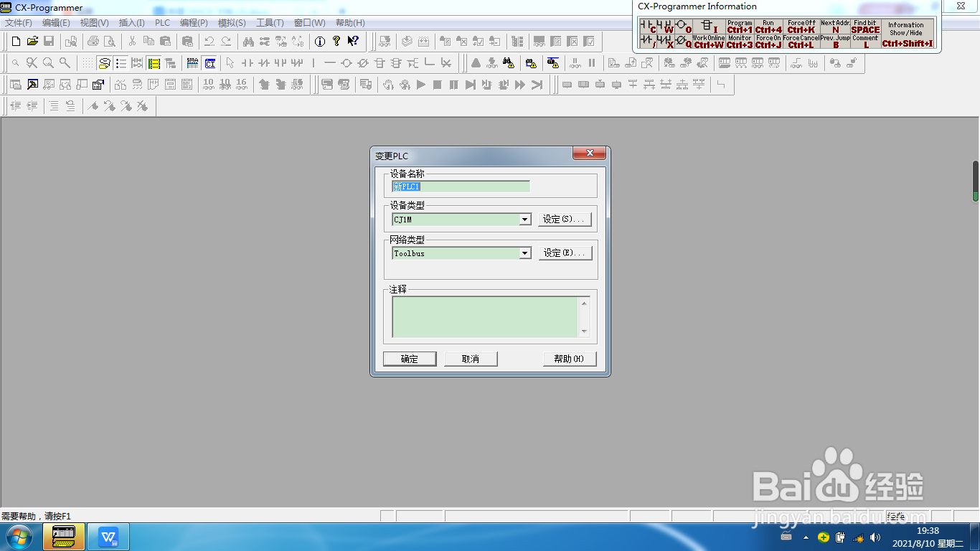Open the 视图(V) menu

pos(95,23)
